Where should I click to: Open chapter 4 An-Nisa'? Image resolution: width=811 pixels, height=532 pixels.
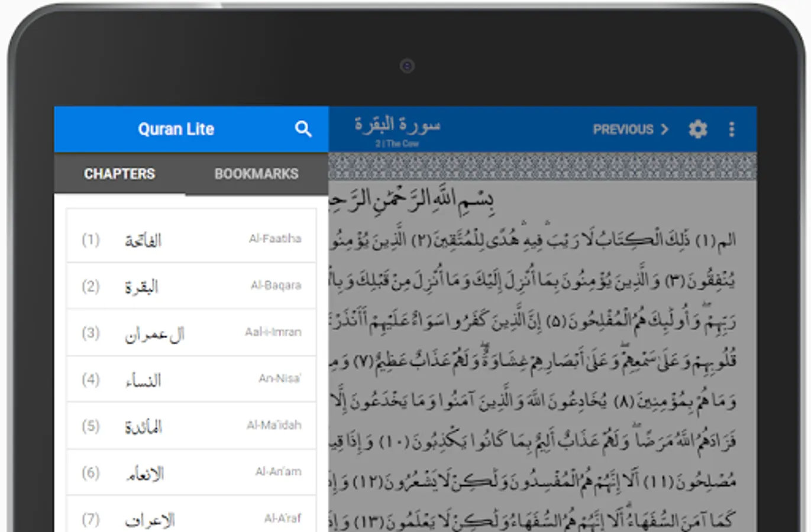click(x=191, y=379)
